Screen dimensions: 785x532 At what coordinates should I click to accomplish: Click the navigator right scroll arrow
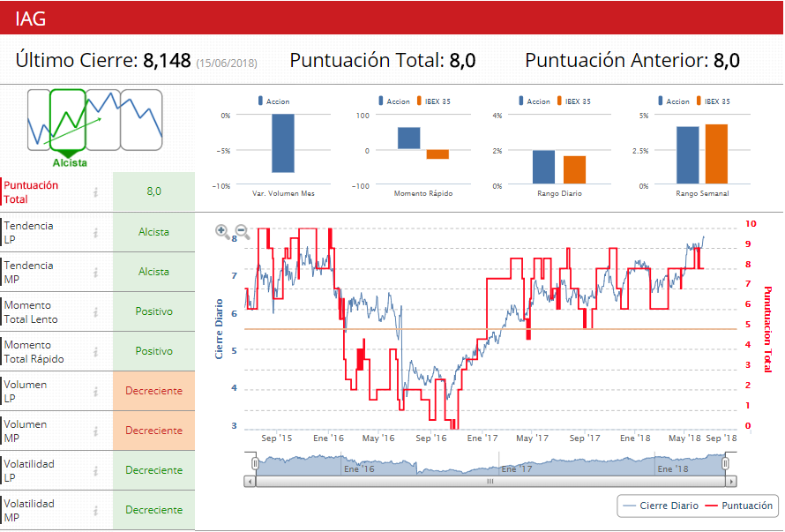[x=731, y=482]
